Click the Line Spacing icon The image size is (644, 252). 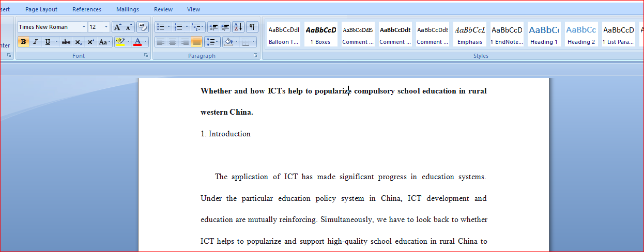(x=212, y=42)
